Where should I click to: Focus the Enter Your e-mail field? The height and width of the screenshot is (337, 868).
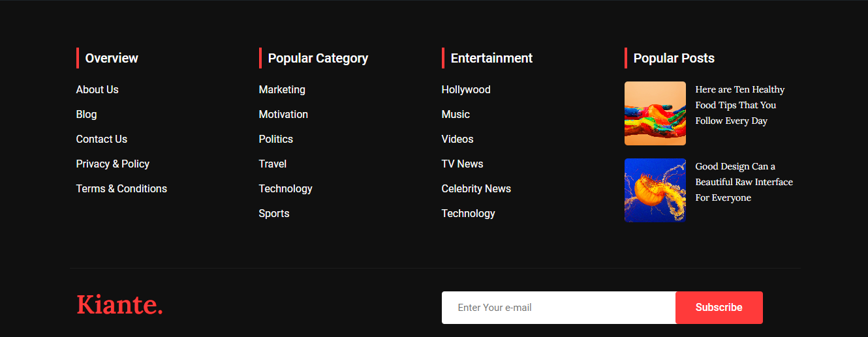pyautogui.click(x=558, y=308)
